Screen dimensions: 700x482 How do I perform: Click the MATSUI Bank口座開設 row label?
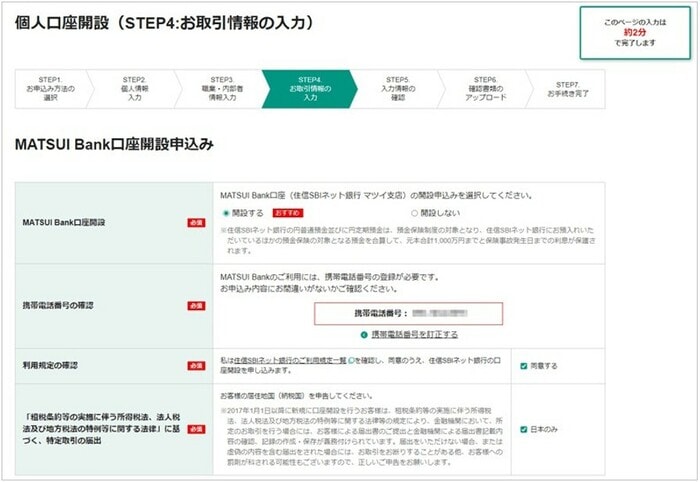[64, 223]
